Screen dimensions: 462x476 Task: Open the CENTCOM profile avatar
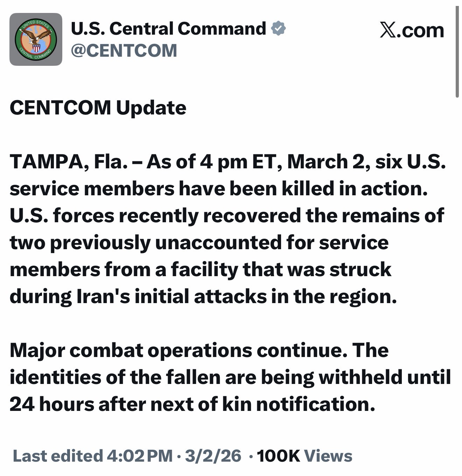point(36,39)
